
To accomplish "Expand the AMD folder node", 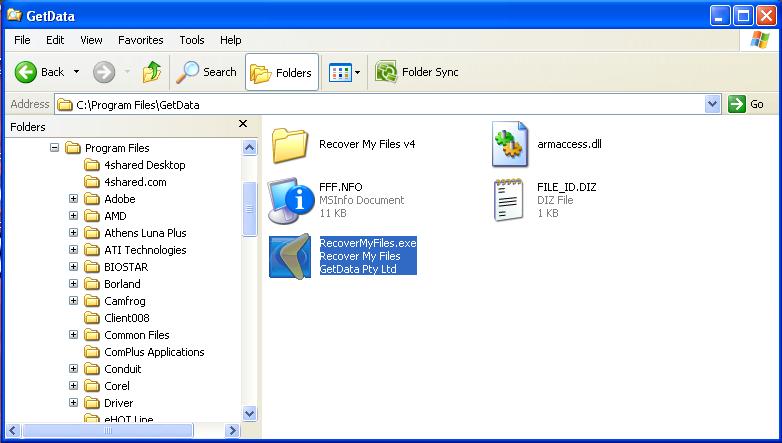I will point(73,216).
